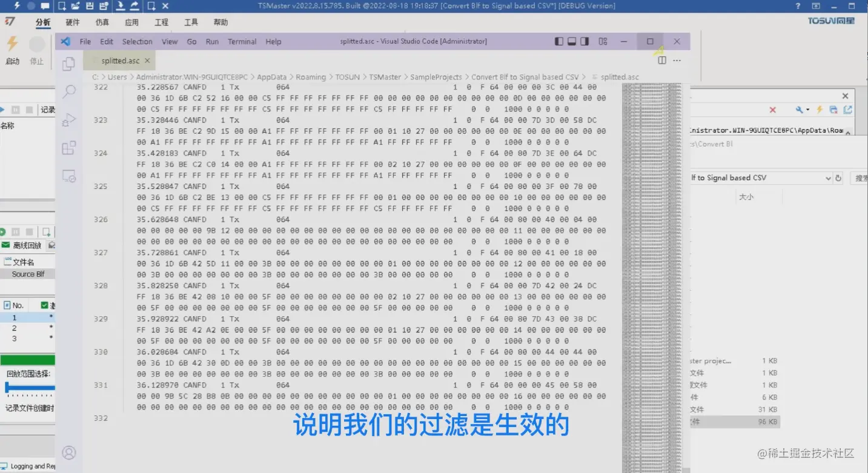Expand the 'lf to Signal based CSV' combo box
The height and width of the screenshot is (473, 868).
point(828,178)
